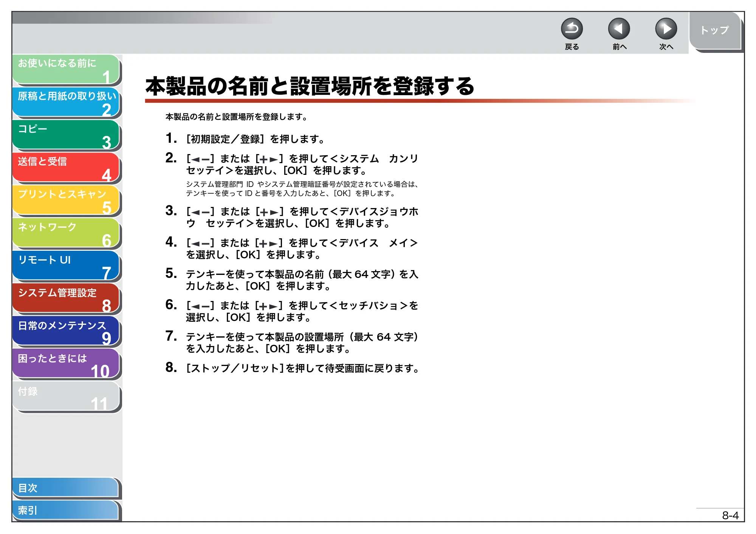Open chapter 2 原稿と用紙の取り扱い
Image resolution: width=756 pixels, height=534 pixels.
(66, 102)
